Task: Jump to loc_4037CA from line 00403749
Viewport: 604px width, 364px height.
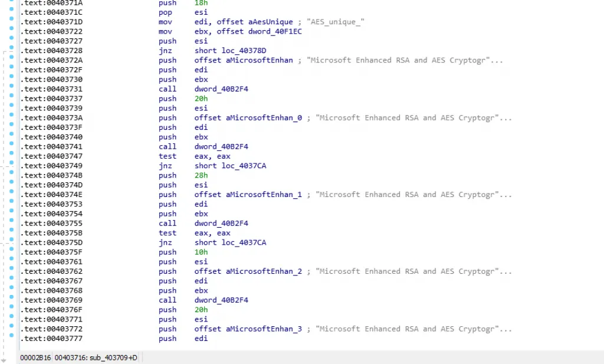Action: click(x=244, y=166)
